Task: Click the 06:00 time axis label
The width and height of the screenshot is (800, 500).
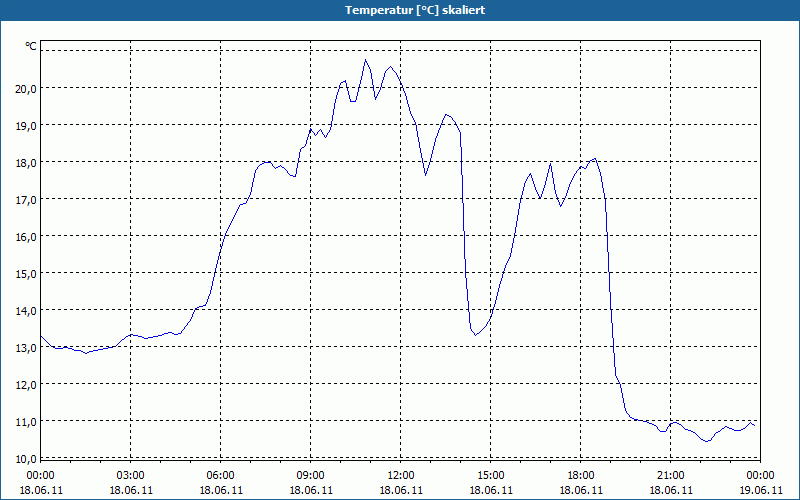Action: coord(221,476)
